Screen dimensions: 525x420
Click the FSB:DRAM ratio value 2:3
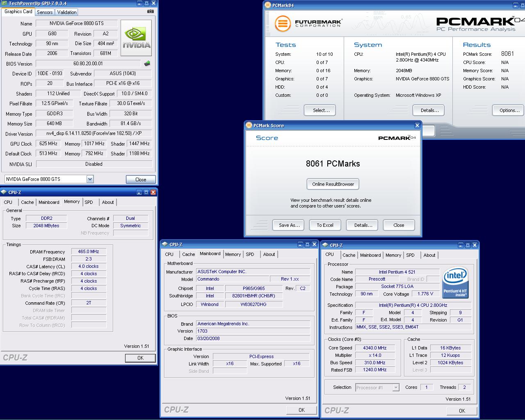pos(89,259)
